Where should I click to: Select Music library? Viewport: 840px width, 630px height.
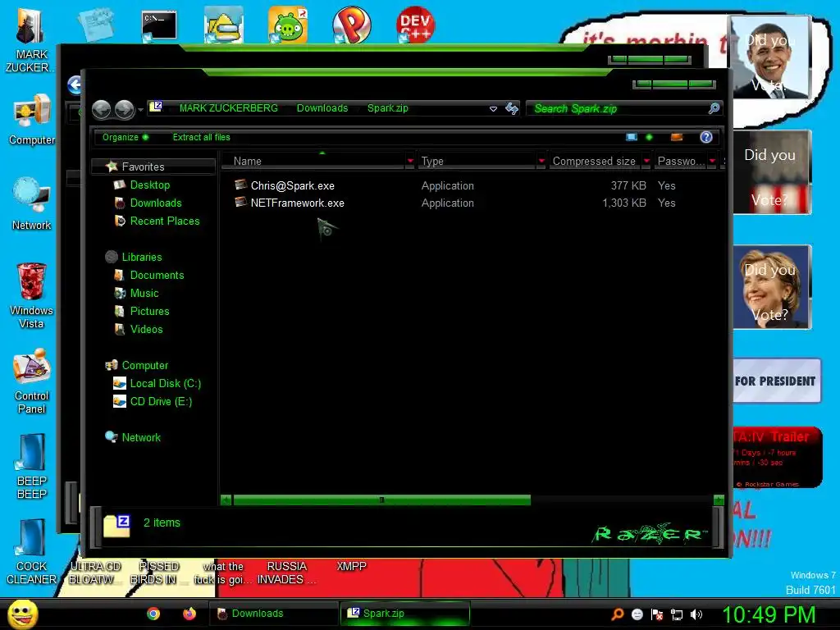[x=144, y=293]
